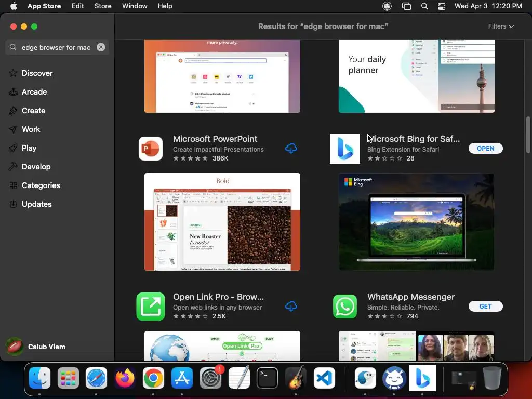This screenshot has width=532, height=399.
Task: Open the WhatsApp Messenger title link
Action: pos(411,297)
